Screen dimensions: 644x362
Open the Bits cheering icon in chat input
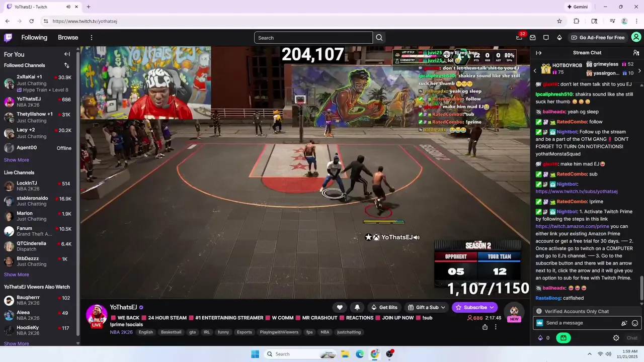(x=624, y=323)
